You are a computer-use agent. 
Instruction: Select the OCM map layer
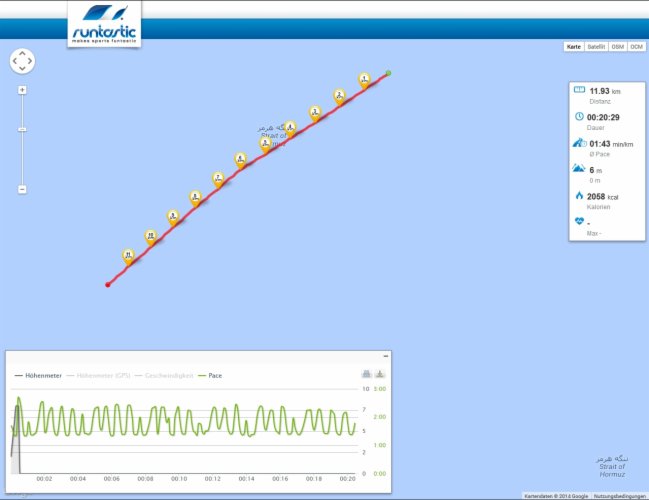click(636, 47)
